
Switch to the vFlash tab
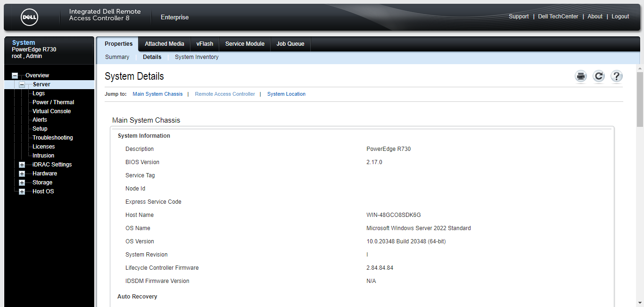click(205, 44)
